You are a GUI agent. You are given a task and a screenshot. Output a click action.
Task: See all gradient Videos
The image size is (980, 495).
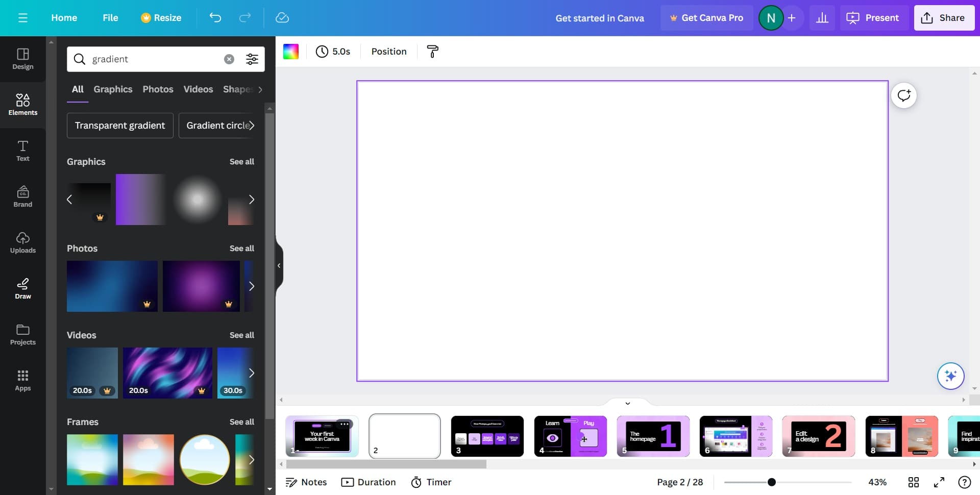click(242, 335)
